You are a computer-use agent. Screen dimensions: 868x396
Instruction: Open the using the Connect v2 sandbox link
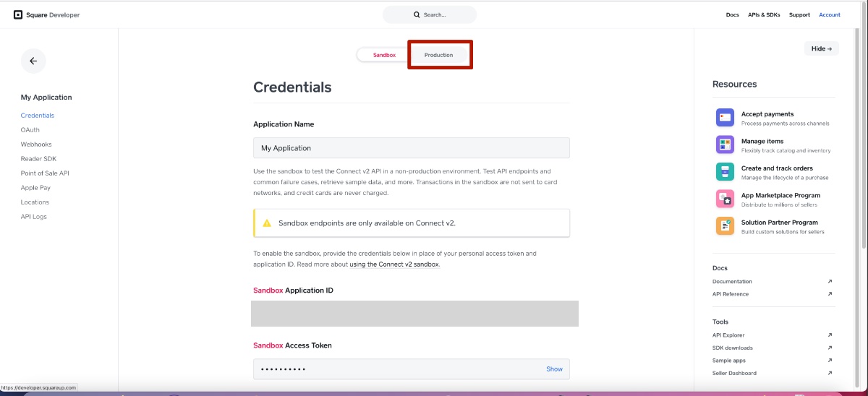point(393,264)
